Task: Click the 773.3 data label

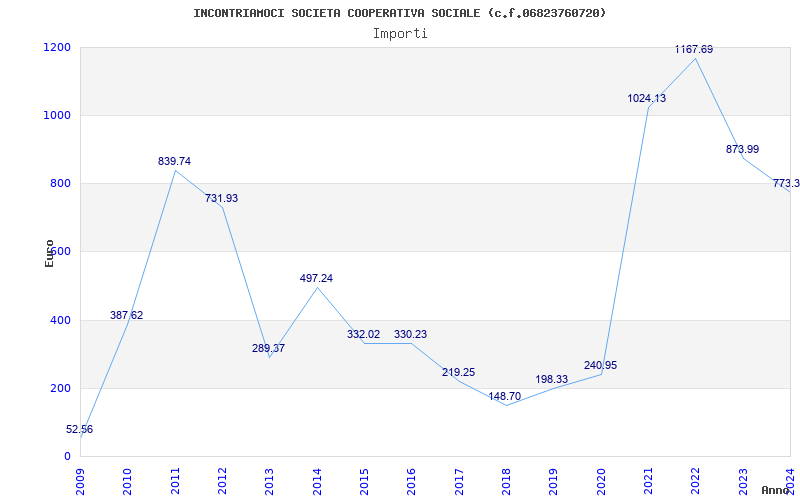Action: 786,183
